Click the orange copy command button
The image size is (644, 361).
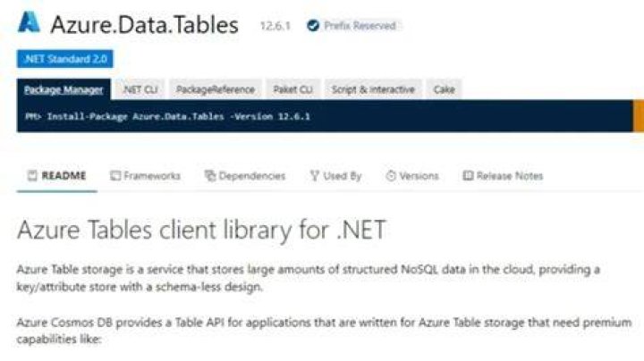pyautogui.click(x=639, y=116)
